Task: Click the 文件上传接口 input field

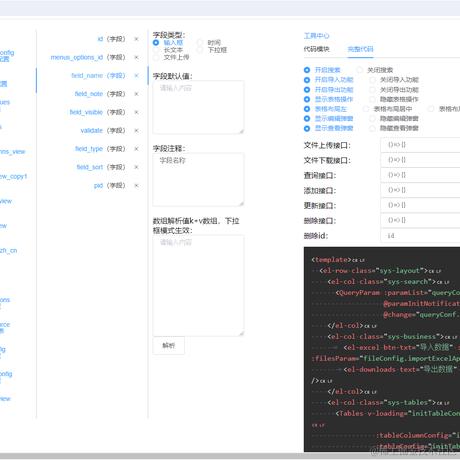Action: [x=420, y=145]
